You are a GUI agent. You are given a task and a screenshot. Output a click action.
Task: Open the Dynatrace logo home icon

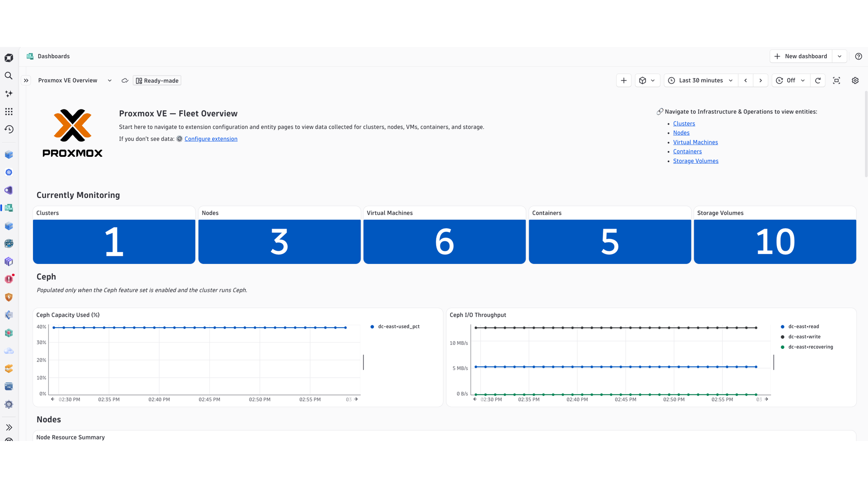click(9, 58)
